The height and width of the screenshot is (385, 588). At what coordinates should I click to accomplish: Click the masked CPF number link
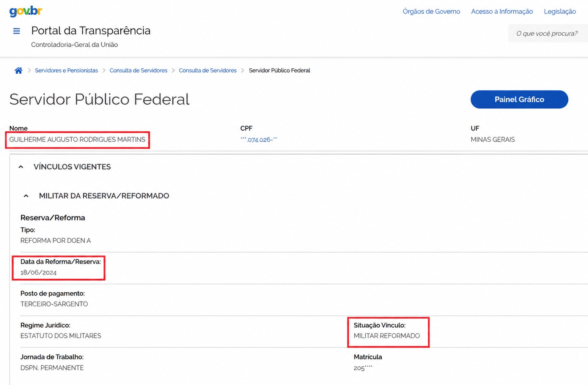point(259,139)
